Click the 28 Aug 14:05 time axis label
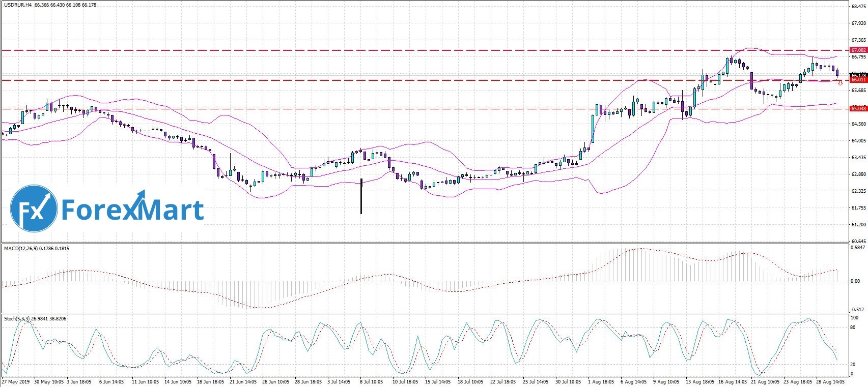This screenshot has height=387, width=868. click(831, 381)
